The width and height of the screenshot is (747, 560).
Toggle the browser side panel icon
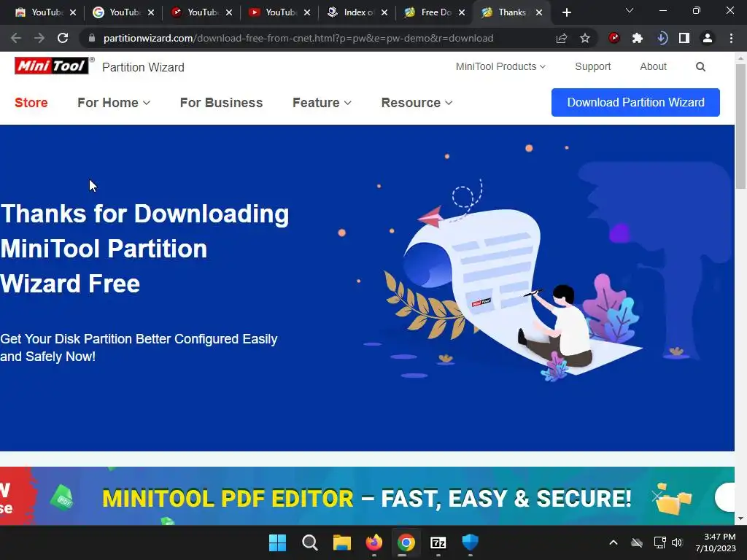(x=684, y=38)
